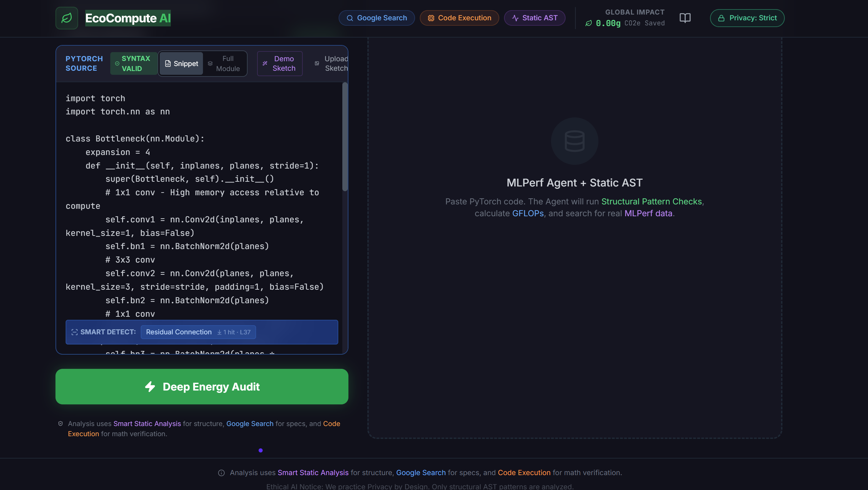Click the EcoCompute leaf logo icon
This screenshot has width=868, height=490.
pos(67,18)
